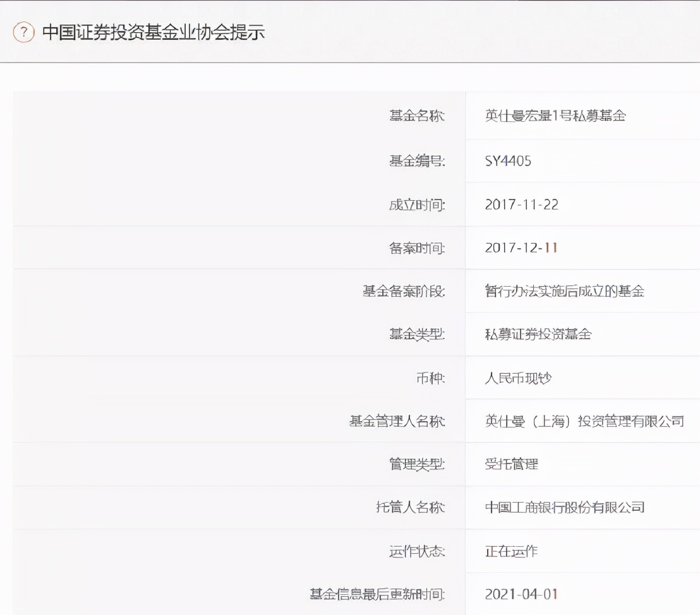Viewport: 700px width, 615px height.
Task: Open the custodian 中国工商银行股份有限公司
Action: [564, 507]
